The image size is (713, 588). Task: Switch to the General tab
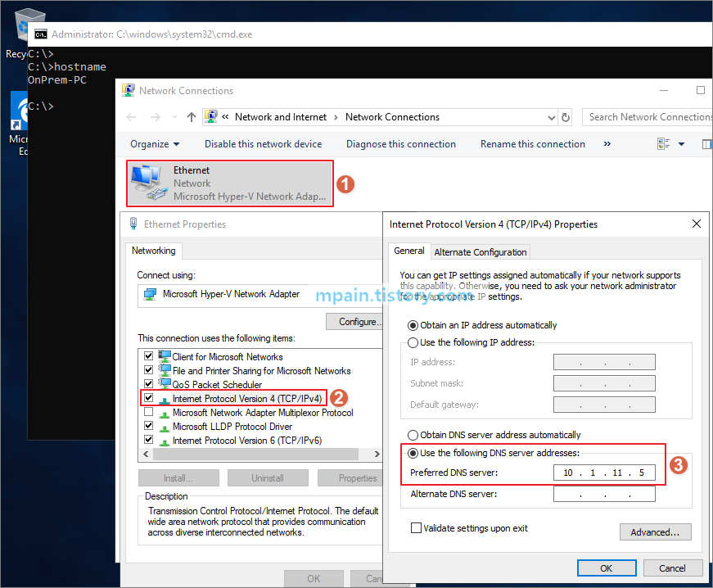409,251
